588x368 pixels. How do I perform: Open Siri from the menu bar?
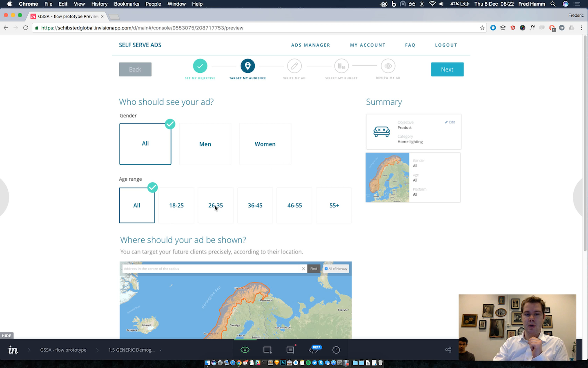tap(566, 4)
